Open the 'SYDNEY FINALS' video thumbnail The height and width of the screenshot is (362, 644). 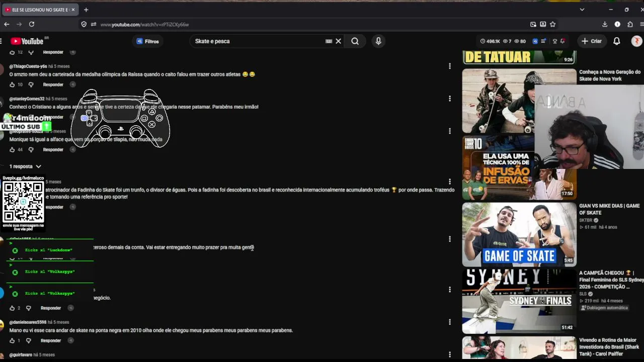point(519,302)
